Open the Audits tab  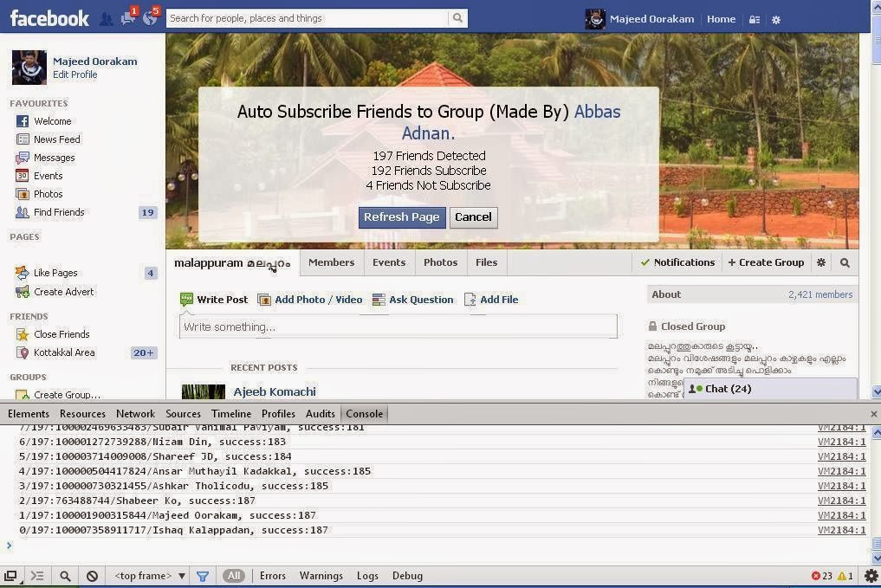click(x=321, y=414)
